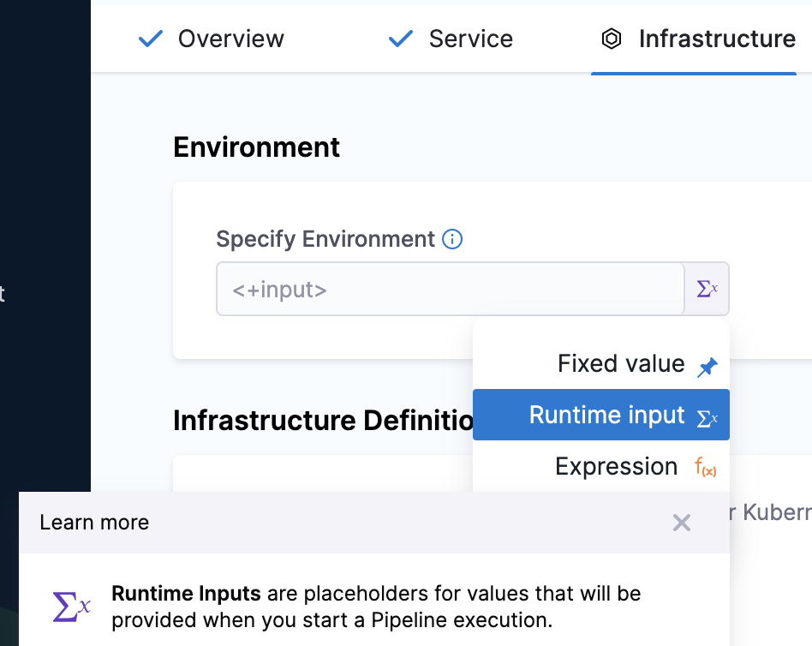
Task: Open the value type selector on environment field
Action: [x=707, y=289]
